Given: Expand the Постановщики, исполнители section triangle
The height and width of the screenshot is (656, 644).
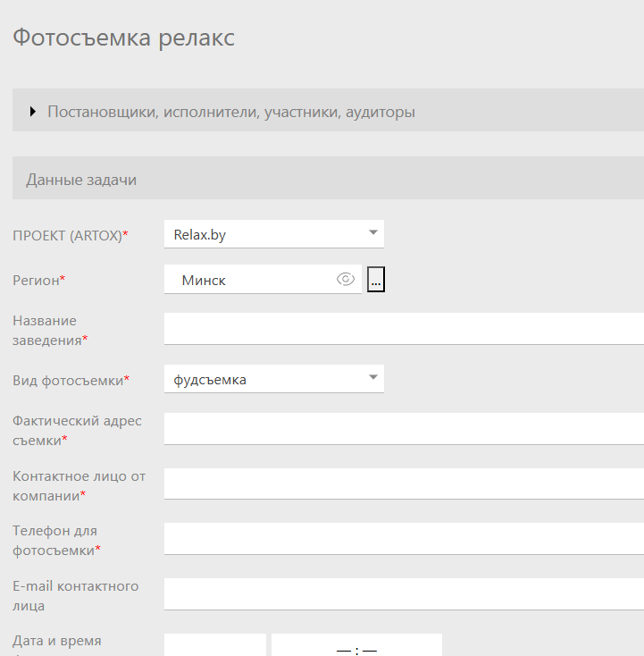Looking at the screenshot, I should pyautogui.click(x=33, y=112).
